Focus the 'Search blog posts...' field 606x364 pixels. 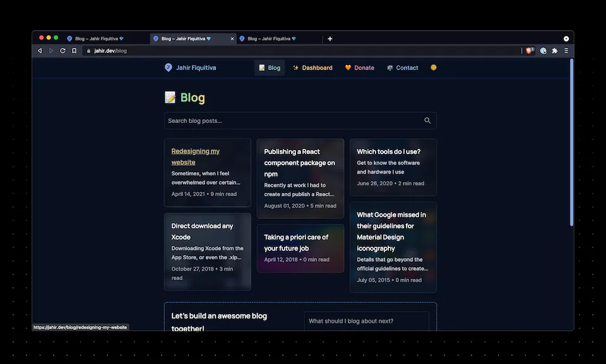click(x=290, y=120)
